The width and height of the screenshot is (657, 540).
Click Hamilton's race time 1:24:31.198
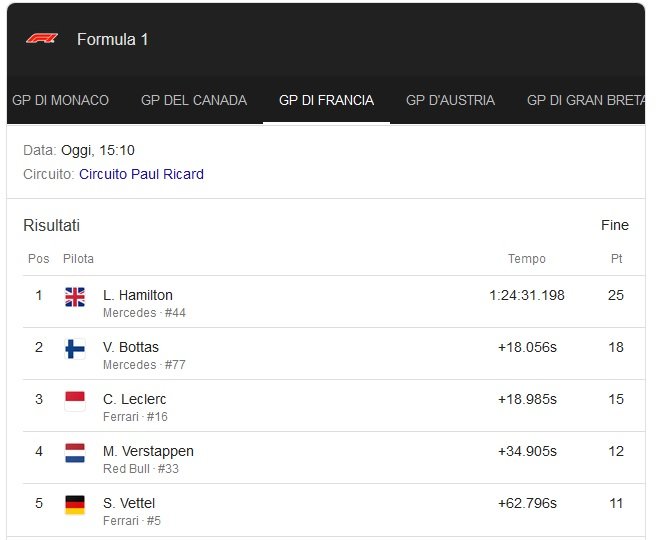[x=527, y=295]
